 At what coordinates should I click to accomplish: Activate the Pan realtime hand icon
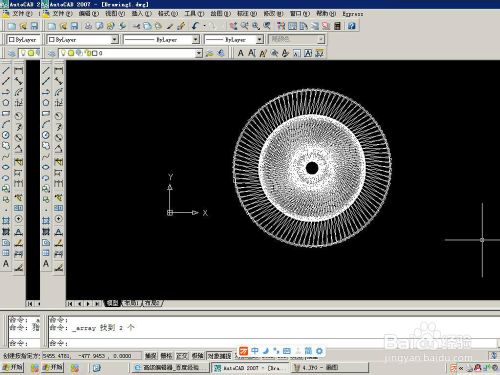point(233,26)
